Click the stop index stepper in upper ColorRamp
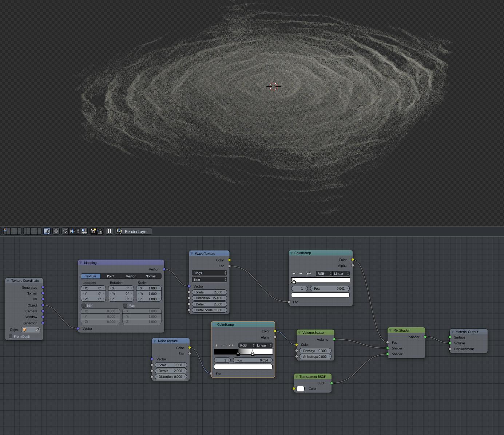 coord(299,289)
